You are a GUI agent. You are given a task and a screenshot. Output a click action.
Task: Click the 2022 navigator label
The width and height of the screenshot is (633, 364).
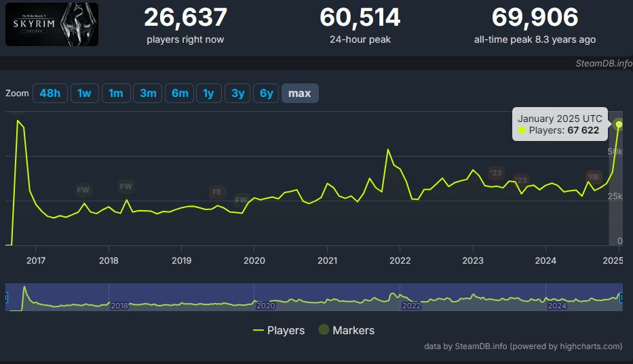coord(411,306)
